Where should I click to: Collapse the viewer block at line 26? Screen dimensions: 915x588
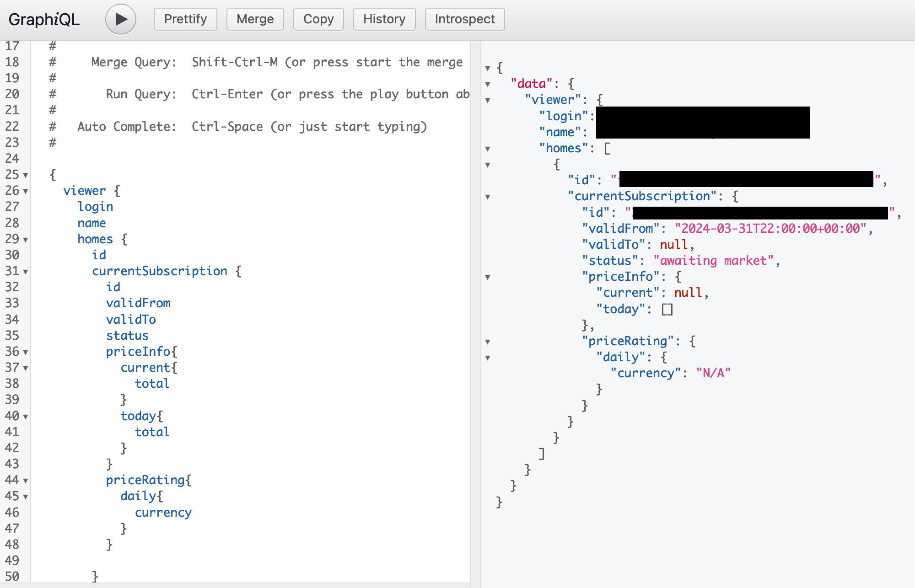26,192
